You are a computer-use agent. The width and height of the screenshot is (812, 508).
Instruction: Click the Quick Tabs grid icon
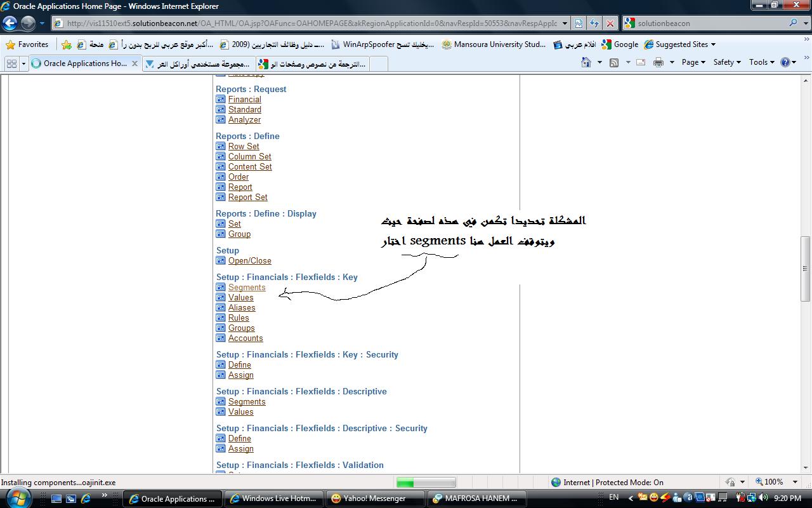point(11,63)
